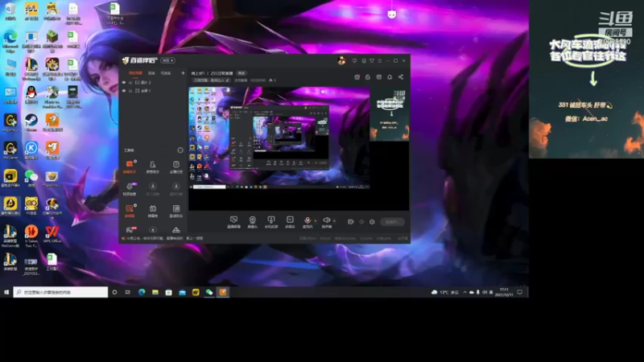Viewport: 644px width, 362px height.
Task: Open File Explorer from the taskbar
Action: click(155, 292)
